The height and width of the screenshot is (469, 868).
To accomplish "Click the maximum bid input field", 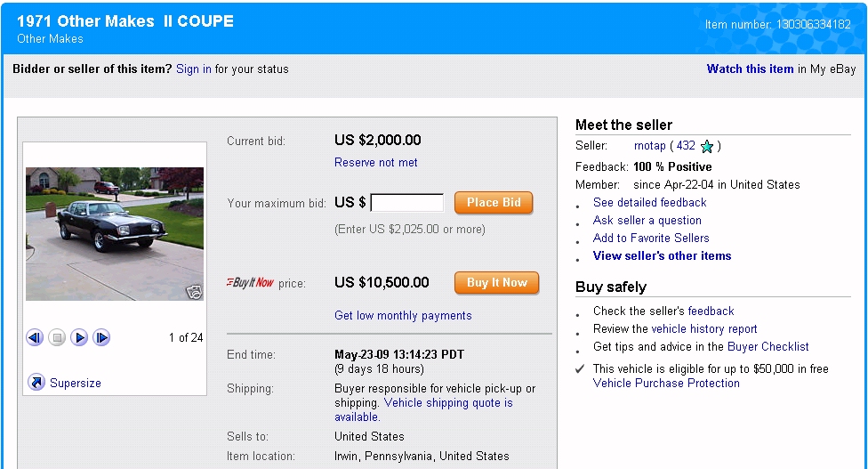I will click(x=407, y=203).
